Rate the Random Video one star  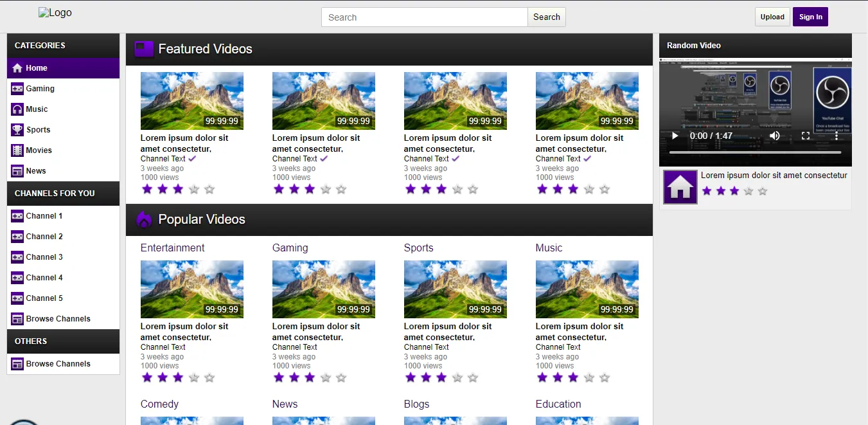coord(707,191)
